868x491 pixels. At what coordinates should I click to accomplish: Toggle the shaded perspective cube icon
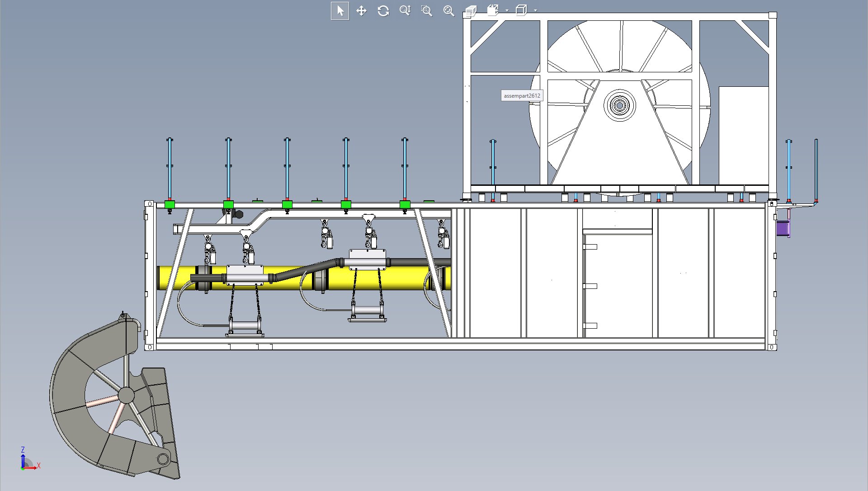coord(471,11)
